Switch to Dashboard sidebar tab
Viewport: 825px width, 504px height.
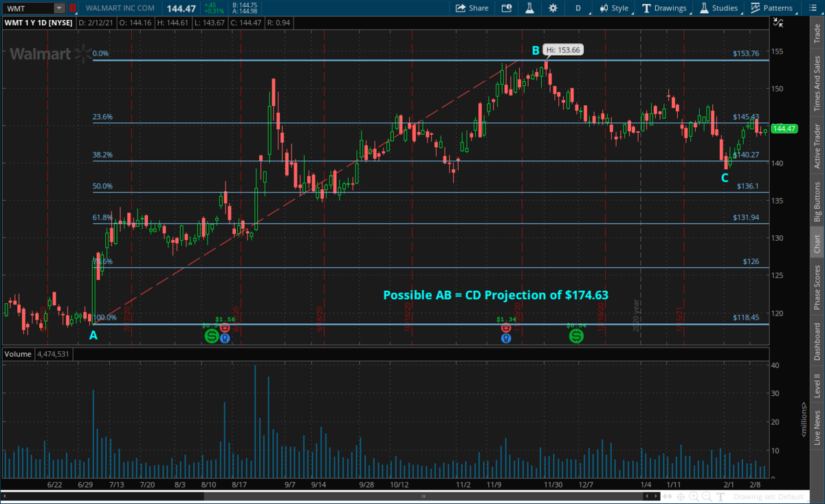(817, 342)
